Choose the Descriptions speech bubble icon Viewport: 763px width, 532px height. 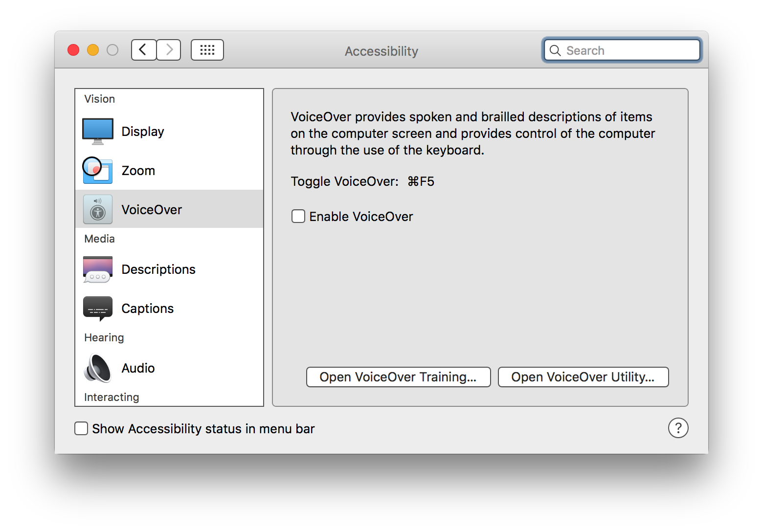click(98, 269)
